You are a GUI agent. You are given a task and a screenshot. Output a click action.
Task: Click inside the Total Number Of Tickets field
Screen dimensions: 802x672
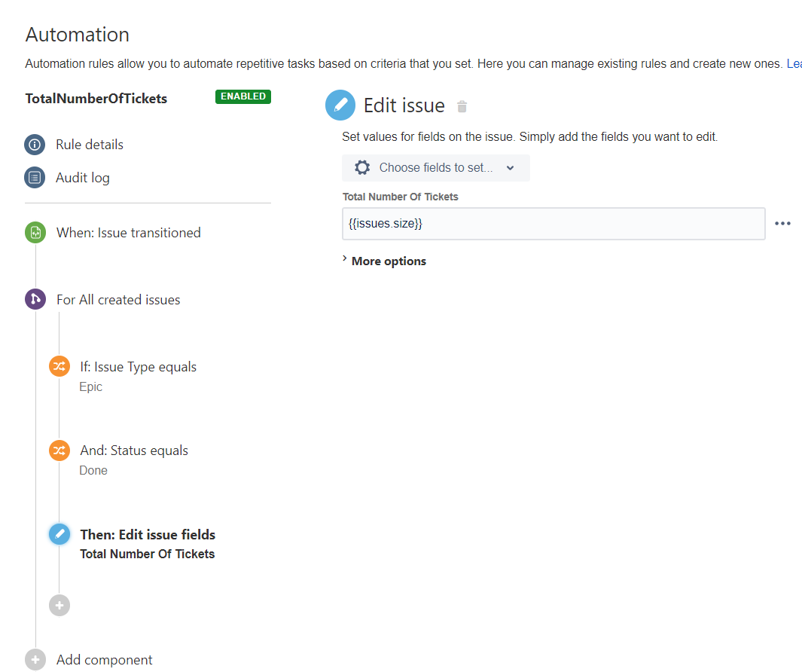(x=553, y=224)
